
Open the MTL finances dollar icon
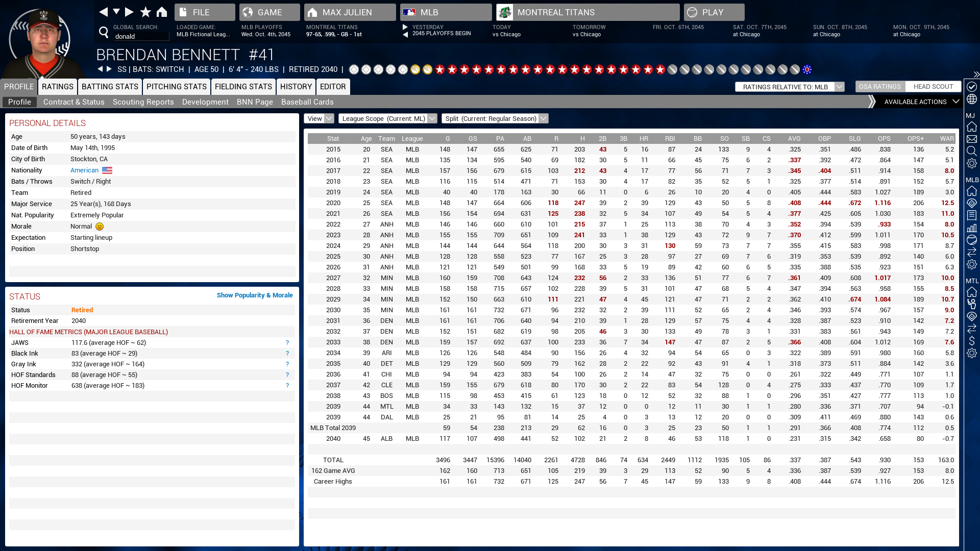click(972, 341)
